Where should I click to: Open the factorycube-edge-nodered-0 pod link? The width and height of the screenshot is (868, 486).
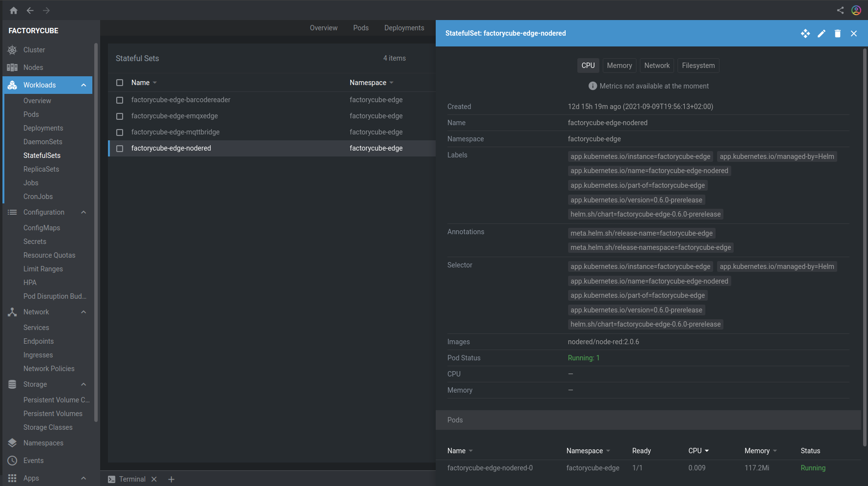[490, 468]
